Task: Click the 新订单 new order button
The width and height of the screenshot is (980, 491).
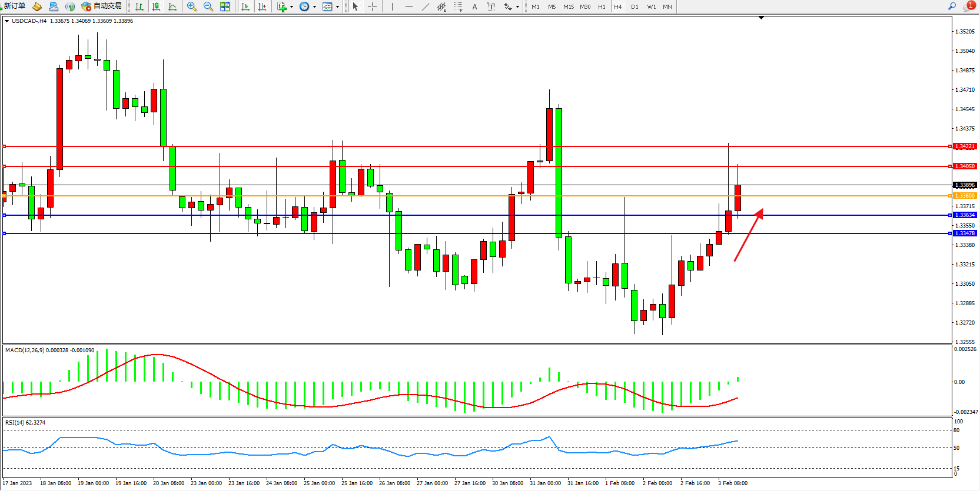Action: coord(14,6)
